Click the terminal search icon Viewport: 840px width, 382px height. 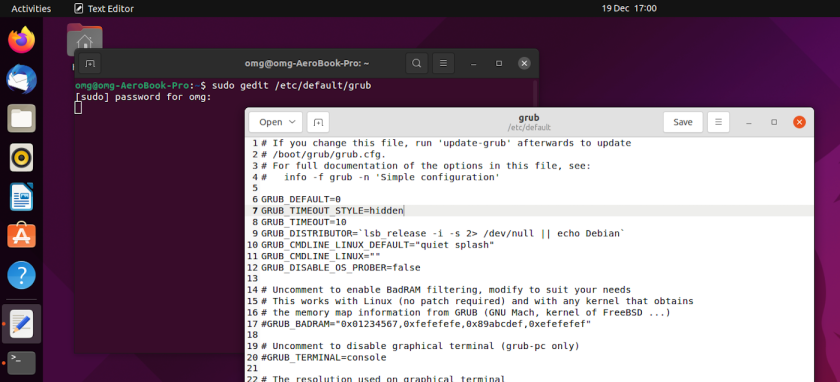click(416, 64)
